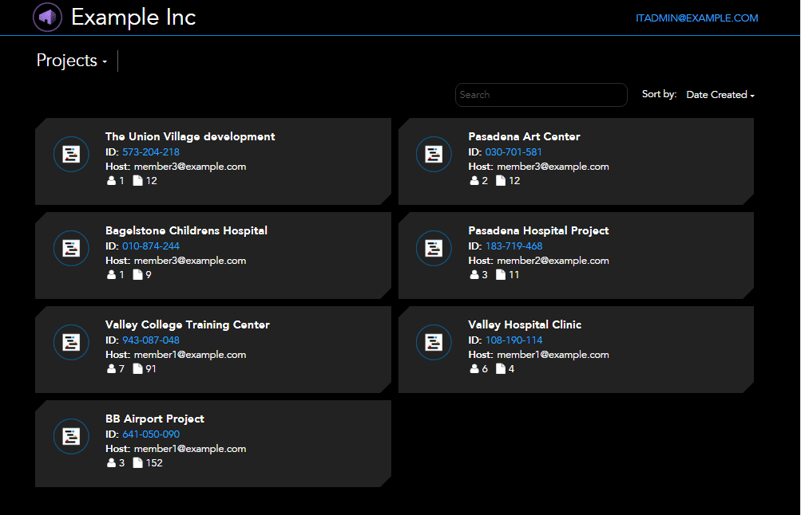Open project ID 573-204-218 link
The height and width of the screenshot is (515, 801).
coord(151,152)
